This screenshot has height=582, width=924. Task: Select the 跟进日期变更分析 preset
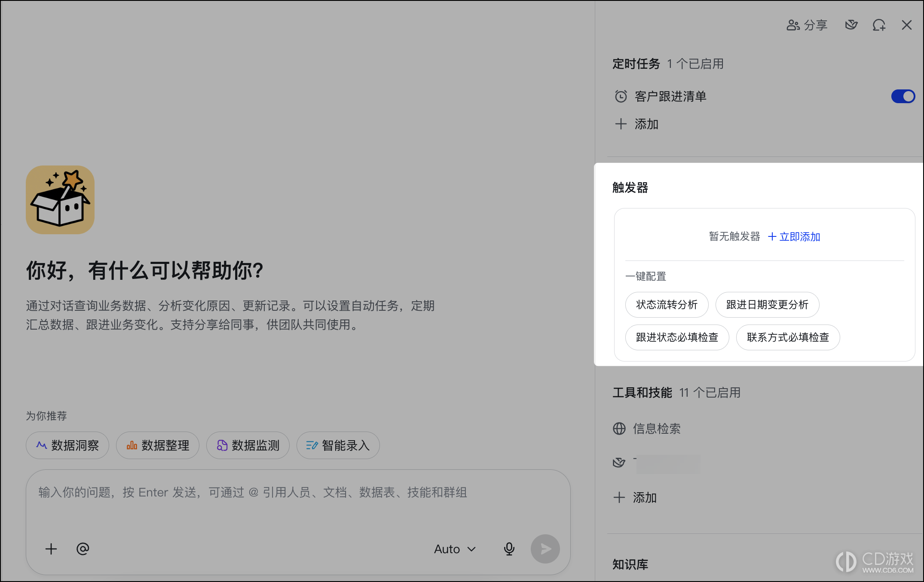(x=767, y=305)
